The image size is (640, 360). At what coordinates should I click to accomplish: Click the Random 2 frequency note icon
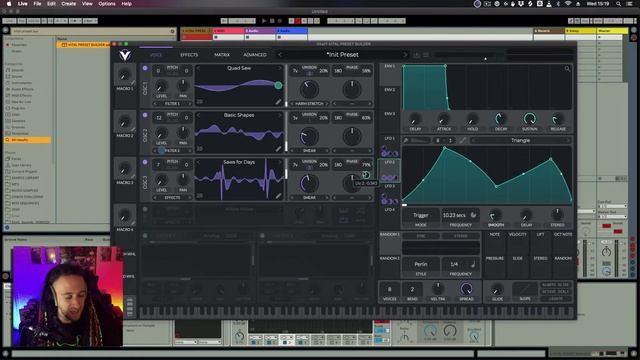(x=472, y=264)
